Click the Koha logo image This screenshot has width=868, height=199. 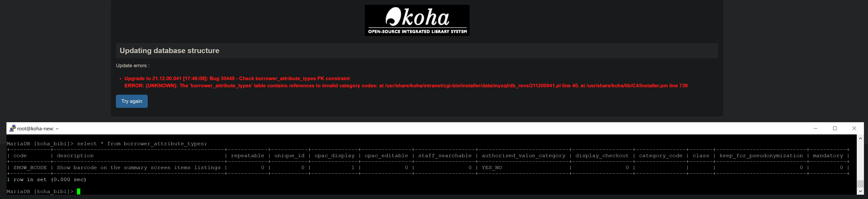coord(417,20)
